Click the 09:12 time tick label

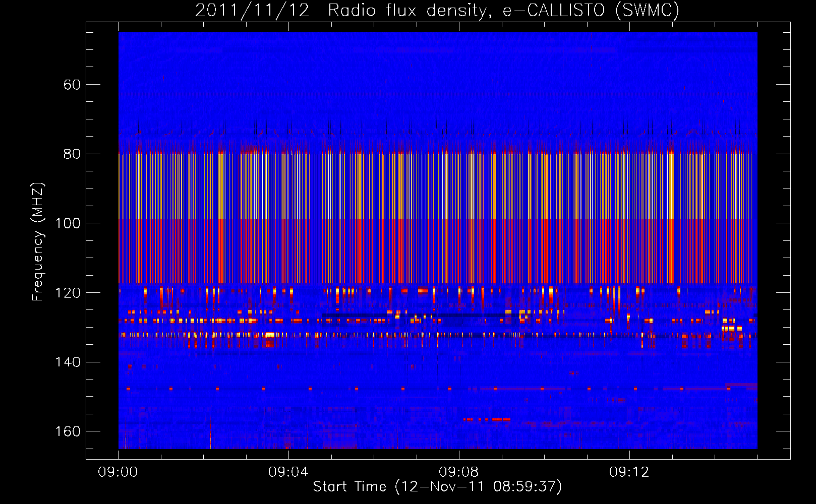(x=629, y=472)
